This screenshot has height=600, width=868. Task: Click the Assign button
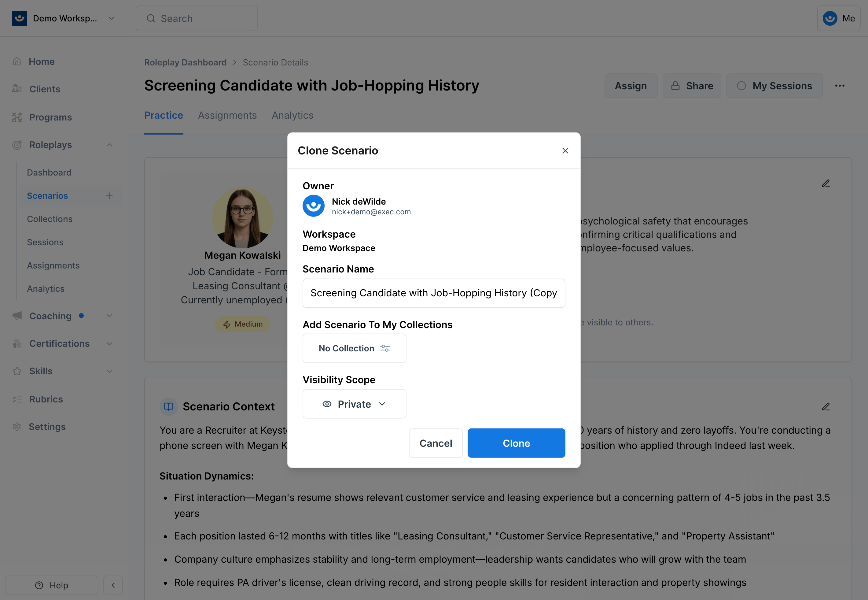point(631,86)
